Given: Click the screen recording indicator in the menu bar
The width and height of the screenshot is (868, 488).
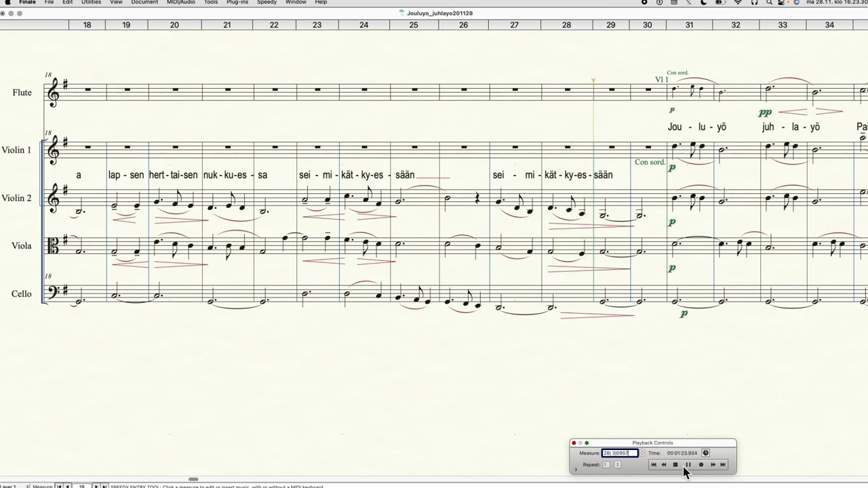Looking at the screenshot, I should tap(644, 3).
